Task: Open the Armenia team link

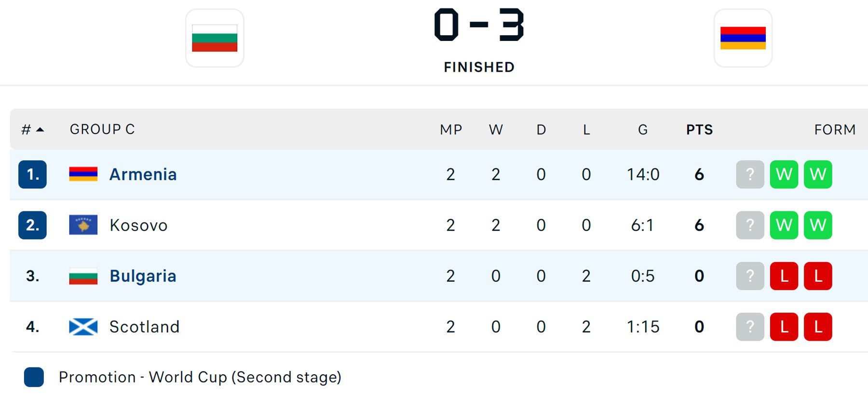Action: tap(143, 174)
